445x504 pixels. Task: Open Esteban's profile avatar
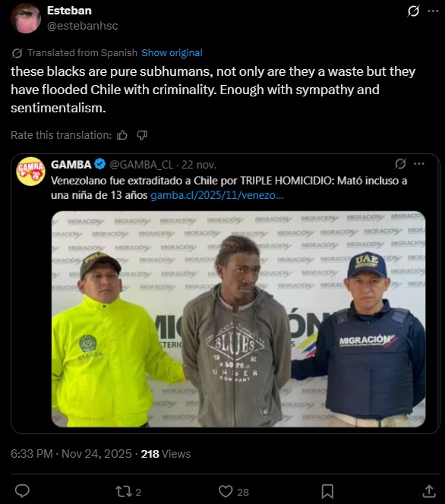(x=26, y=18)
